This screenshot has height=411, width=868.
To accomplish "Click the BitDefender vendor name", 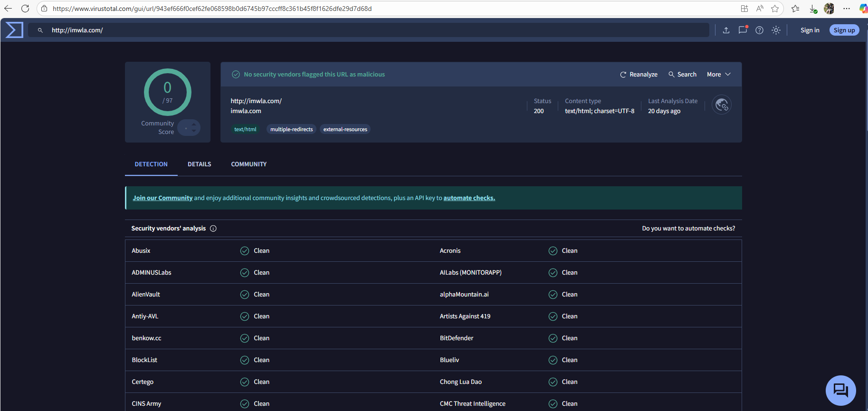I will click(457, 338).
